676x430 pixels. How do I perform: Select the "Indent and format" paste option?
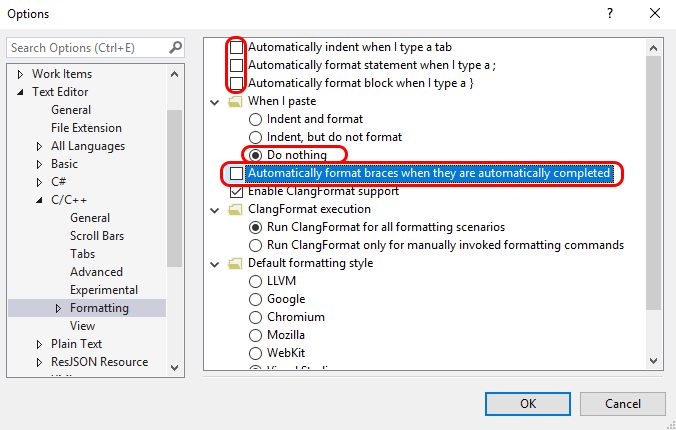click(255, 119)
